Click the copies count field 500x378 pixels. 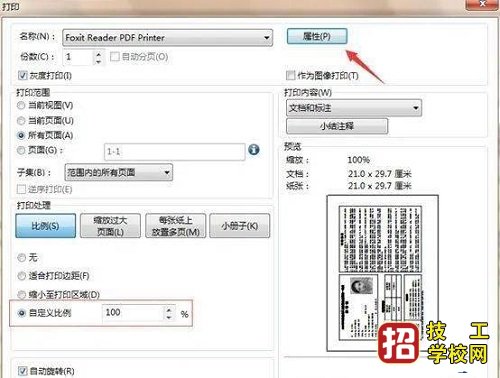pos(79,57)
